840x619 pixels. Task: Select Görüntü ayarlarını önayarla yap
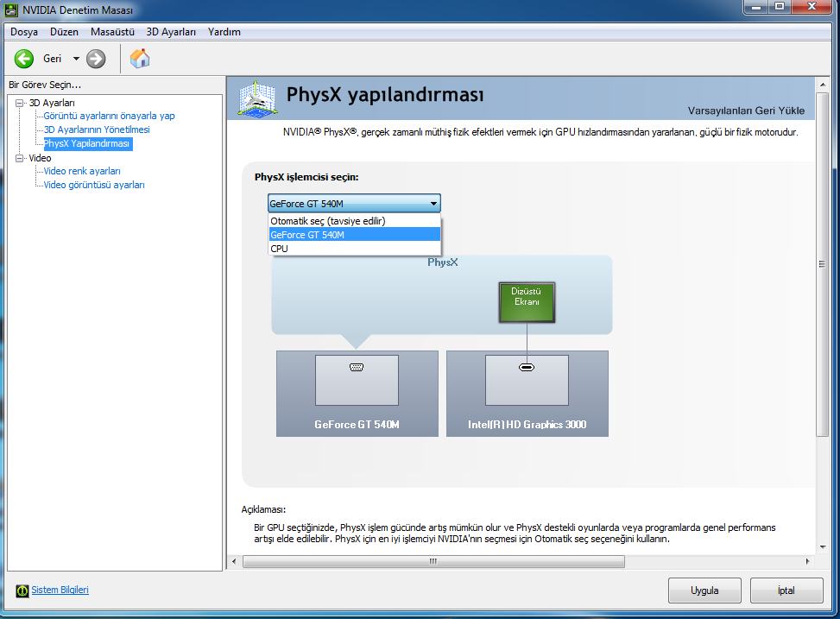coord(109,116)
